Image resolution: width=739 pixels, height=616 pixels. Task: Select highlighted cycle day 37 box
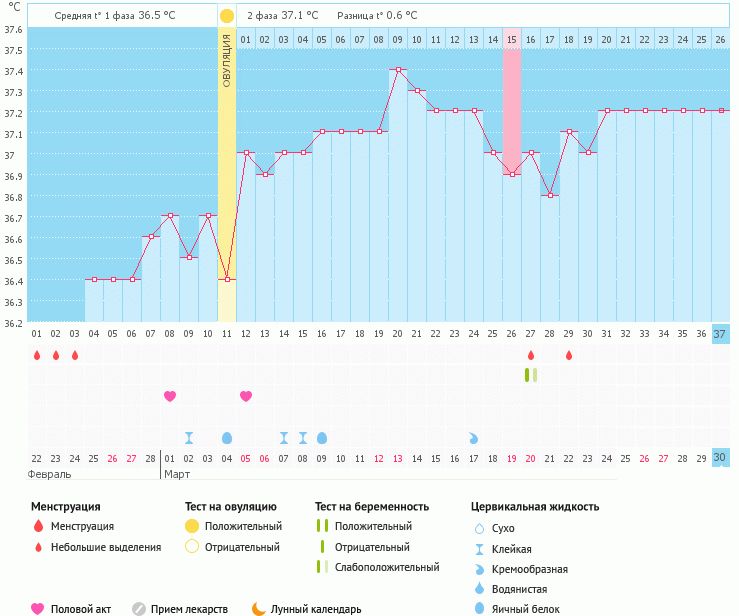click(720, 334)
